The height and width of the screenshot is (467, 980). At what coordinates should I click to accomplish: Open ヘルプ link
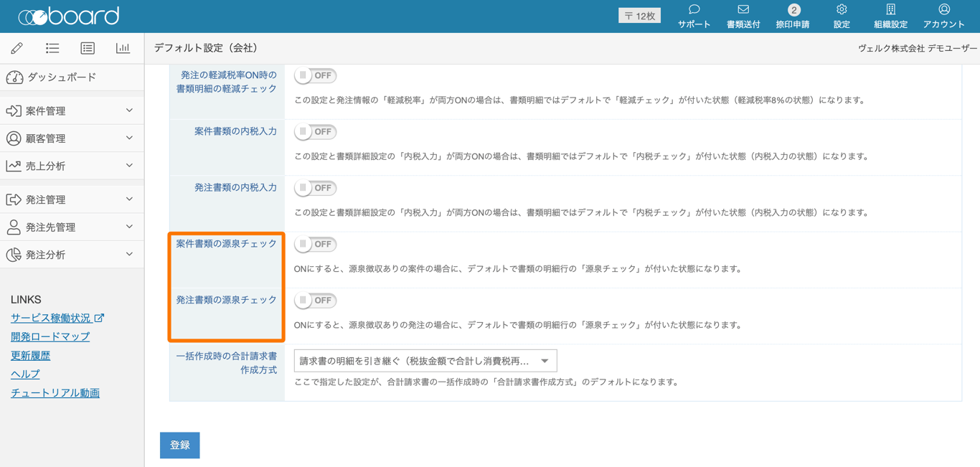(25, 374)
